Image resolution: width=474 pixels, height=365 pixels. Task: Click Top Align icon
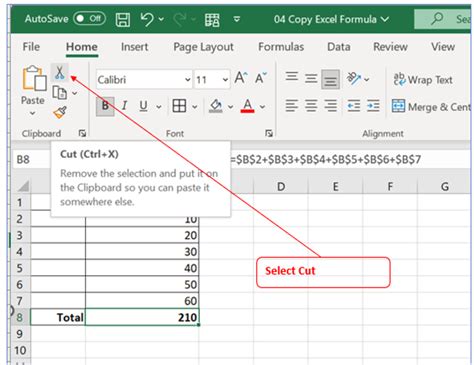pyautogui.click(x=292, y=77)
